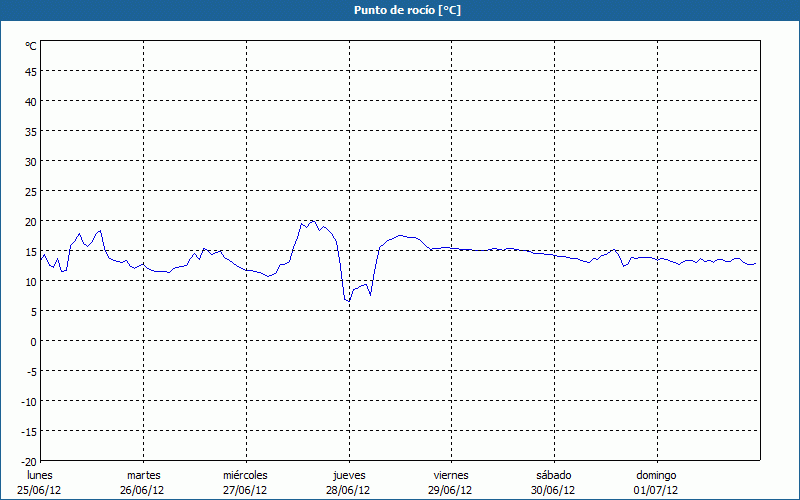800x500 pixels.
Task: Click the lowest dip of the blue line
Action: (349, 301)
